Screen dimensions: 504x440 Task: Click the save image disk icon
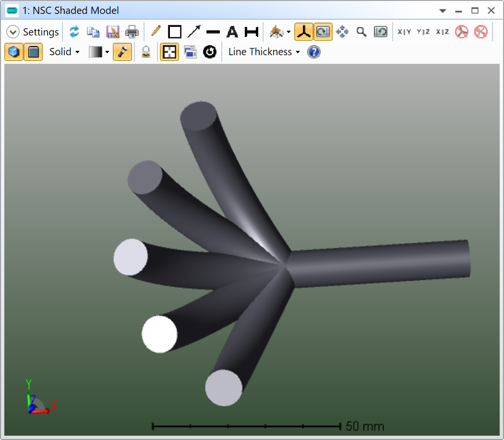pyautogui.click(x=112, y=32)
